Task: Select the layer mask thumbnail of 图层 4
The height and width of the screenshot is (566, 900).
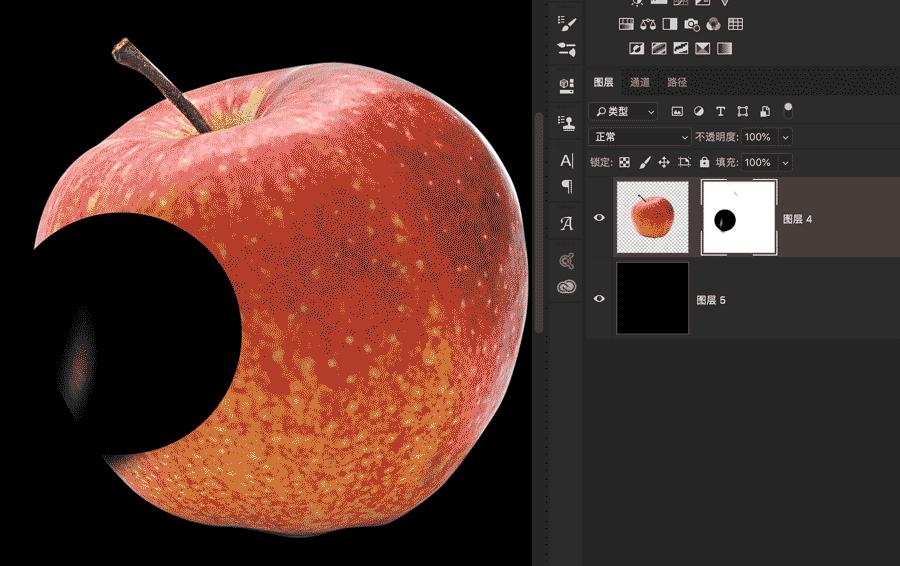Action: tap(739, 217)
